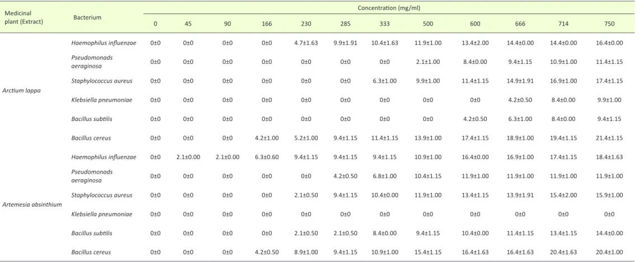Select the value '14.9±1.91'
The image size is (644, 262).
coord(520,81)
